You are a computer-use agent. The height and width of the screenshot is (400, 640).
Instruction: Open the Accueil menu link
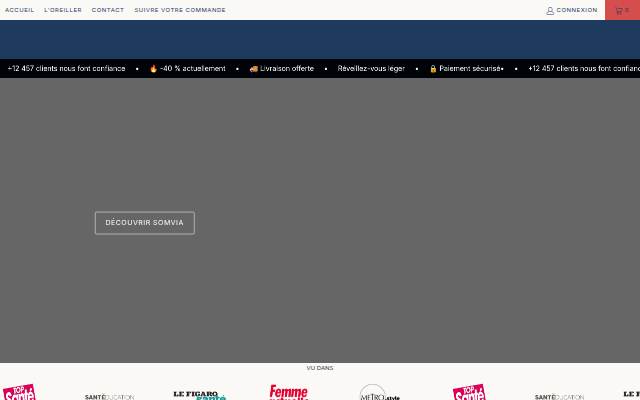(20, 10)
